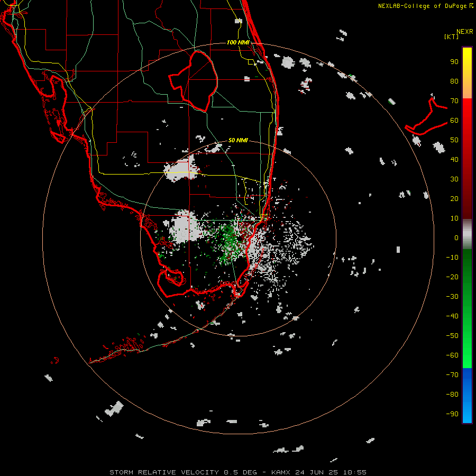
Task: Click the 50 NMI range ring label
Action: point(238,140)
